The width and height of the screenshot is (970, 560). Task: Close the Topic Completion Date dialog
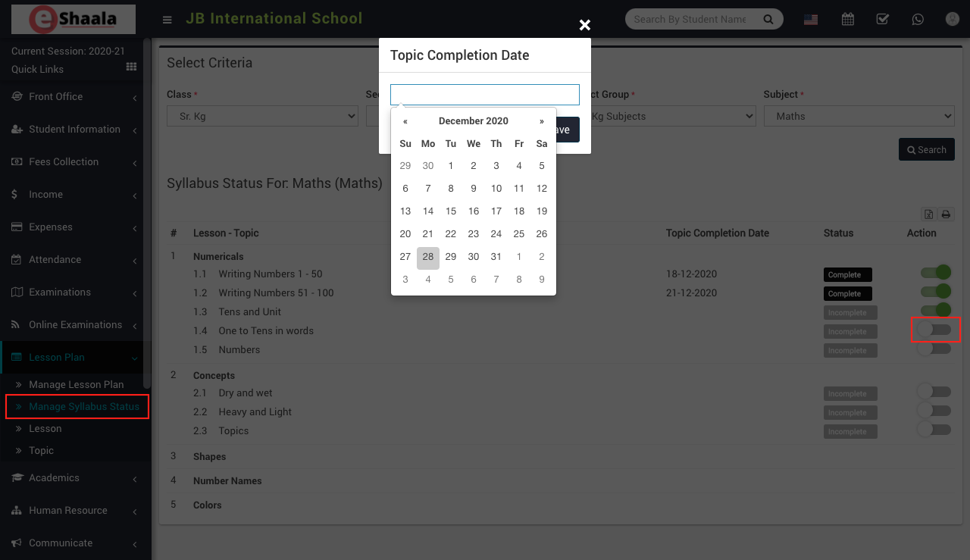584,25
